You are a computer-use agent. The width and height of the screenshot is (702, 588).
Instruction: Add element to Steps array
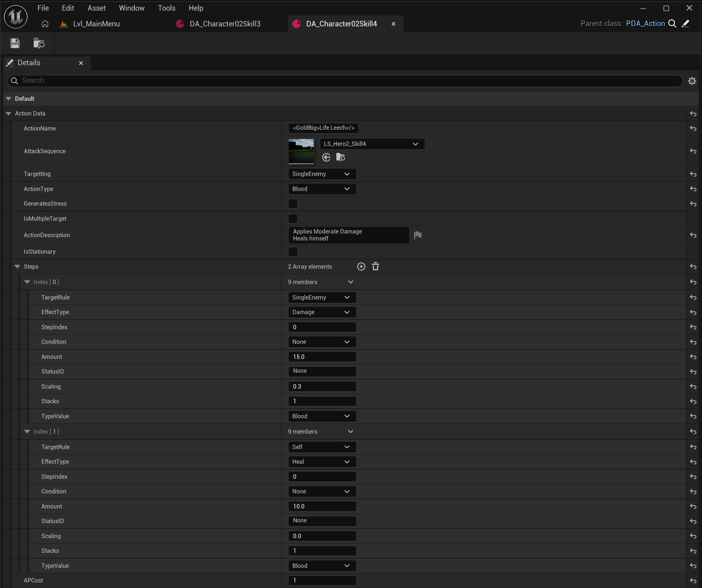click(361, 267)
